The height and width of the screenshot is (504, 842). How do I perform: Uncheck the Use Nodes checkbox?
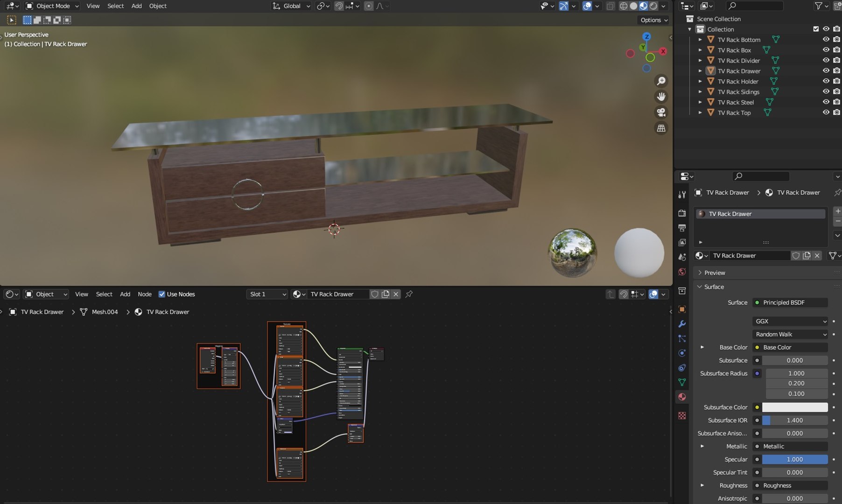162,294
